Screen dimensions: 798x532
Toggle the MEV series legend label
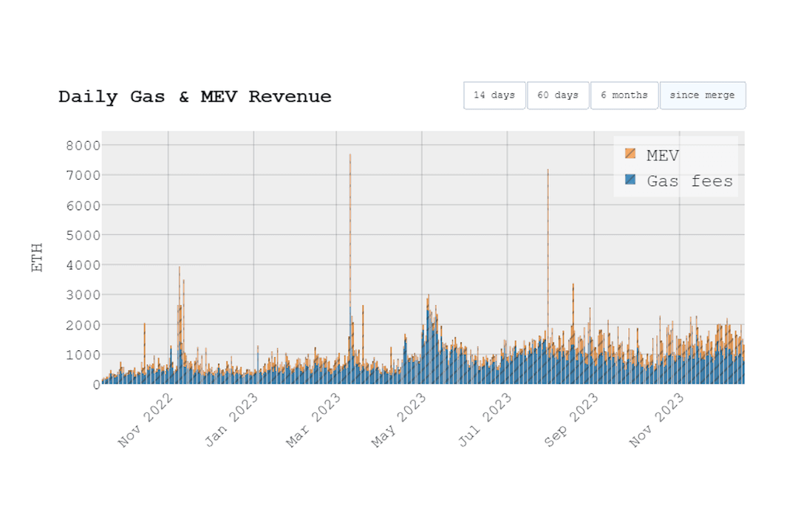pyautogui.click(x=662, y=155)
